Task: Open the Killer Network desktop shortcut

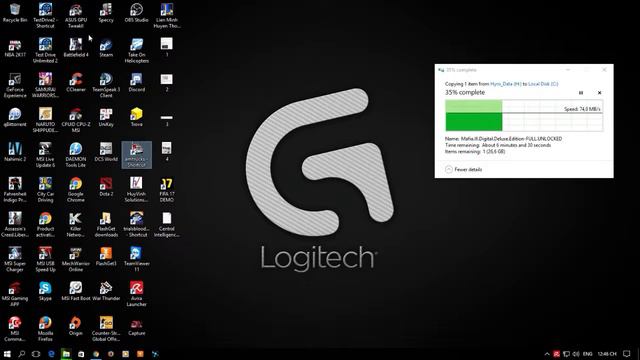Action: pos(76,225)
